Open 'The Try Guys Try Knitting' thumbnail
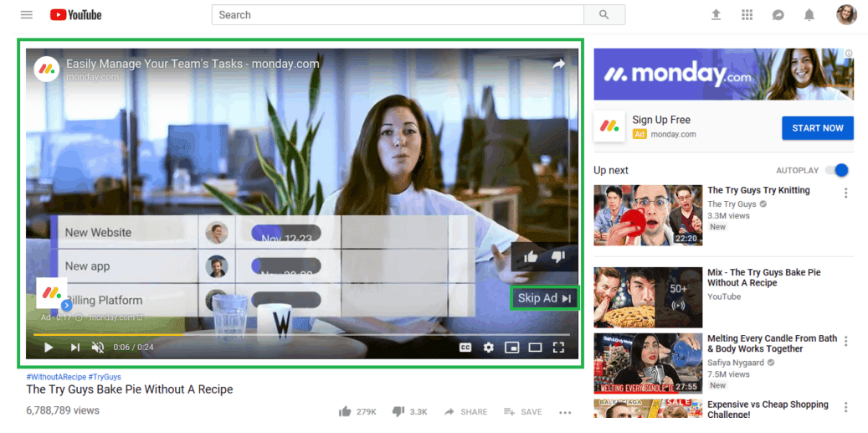The image size is (868, 433). (648, 215)
